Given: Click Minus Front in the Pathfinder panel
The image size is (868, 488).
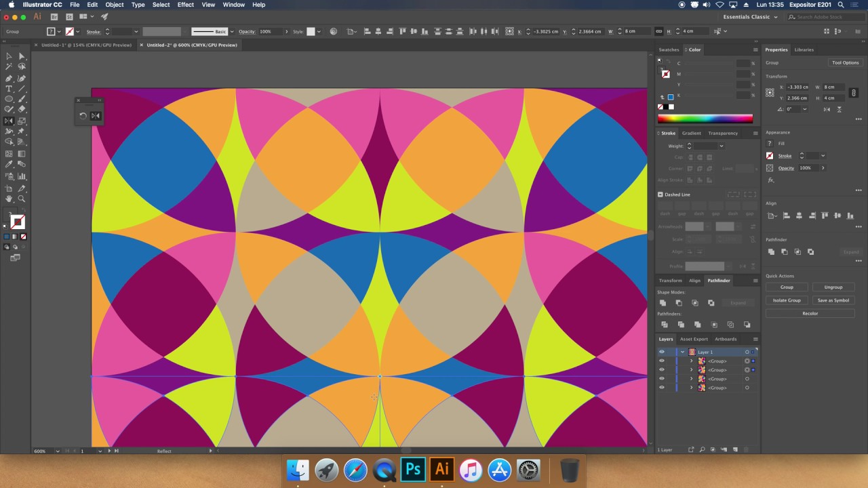Looking at the screenshot, I should (679, 303).
